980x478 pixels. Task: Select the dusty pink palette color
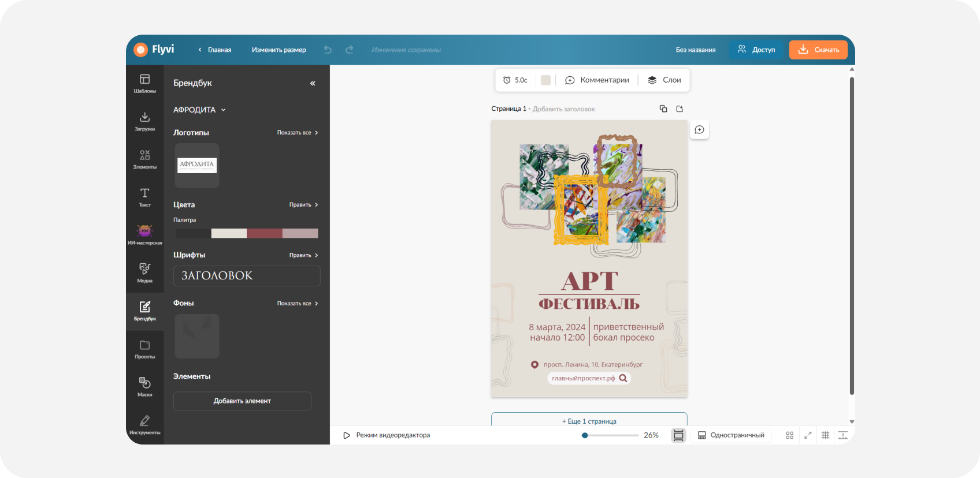(x=300, y=233)
